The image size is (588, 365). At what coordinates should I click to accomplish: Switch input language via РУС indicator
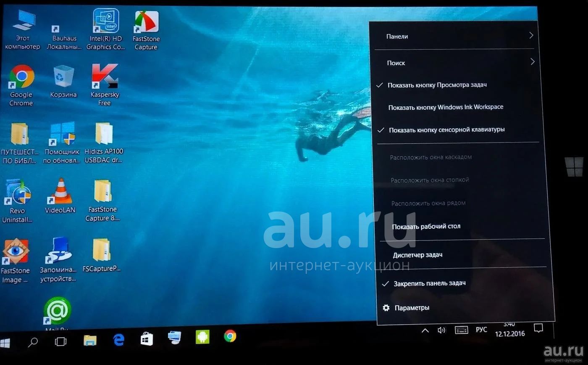481,329
